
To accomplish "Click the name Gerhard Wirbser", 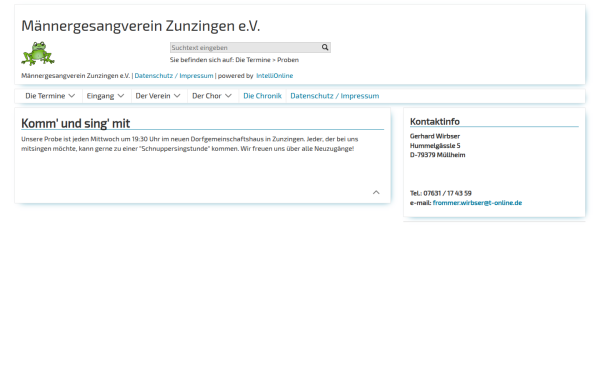I will coord(435,136).
